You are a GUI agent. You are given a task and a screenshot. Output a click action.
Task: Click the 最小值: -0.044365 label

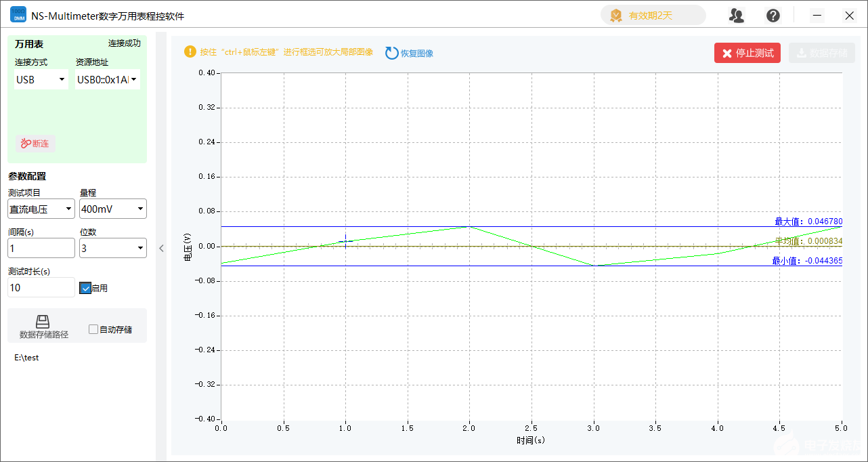point(807,261)
